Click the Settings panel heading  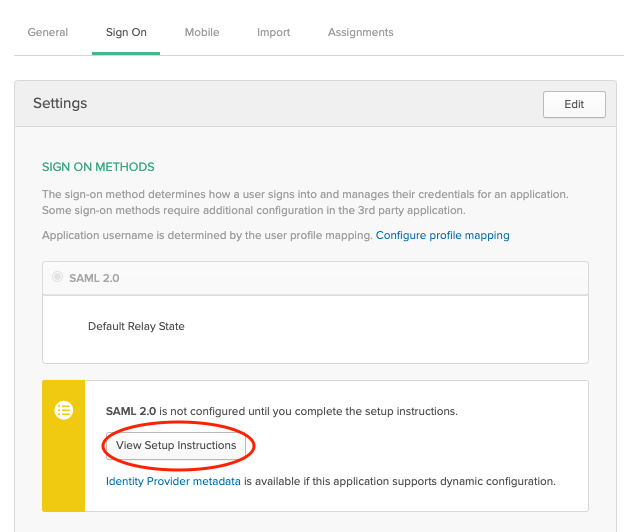tap(60, 103)
